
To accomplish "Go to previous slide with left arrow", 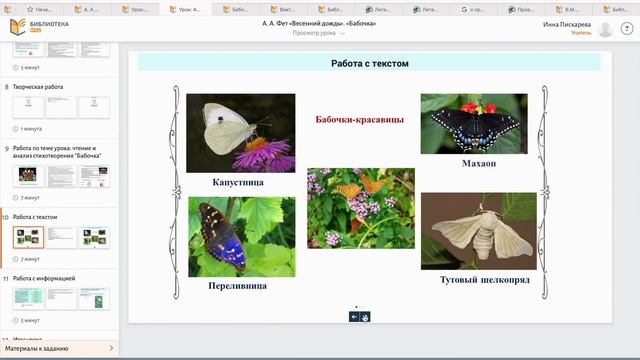I will pos(354,317).
